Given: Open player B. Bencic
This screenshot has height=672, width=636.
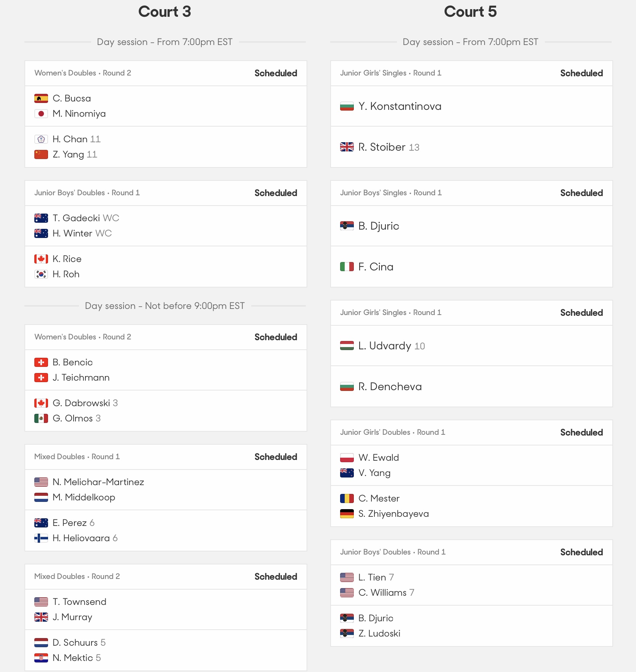Looking at the screenshot, I should 72,362.
